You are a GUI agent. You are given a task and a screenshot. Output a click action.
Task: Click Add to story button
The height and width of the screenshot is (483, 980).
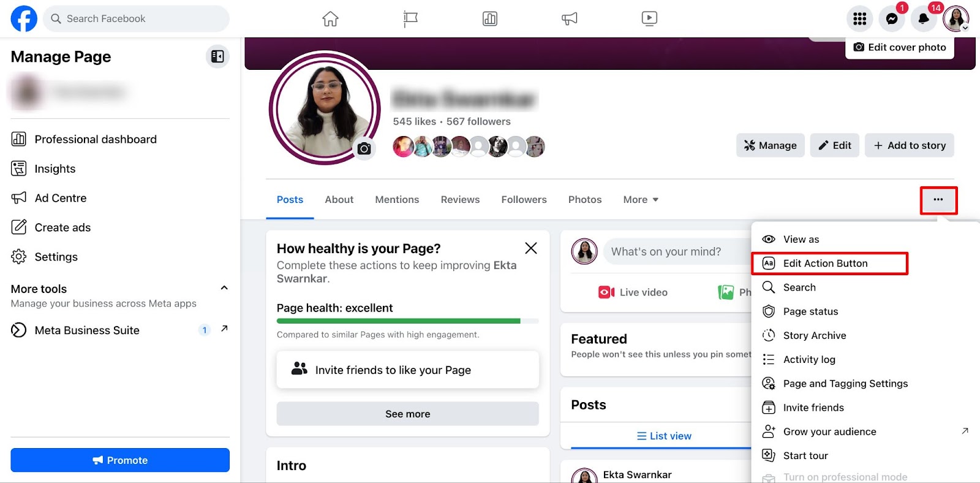coord(910,145)
